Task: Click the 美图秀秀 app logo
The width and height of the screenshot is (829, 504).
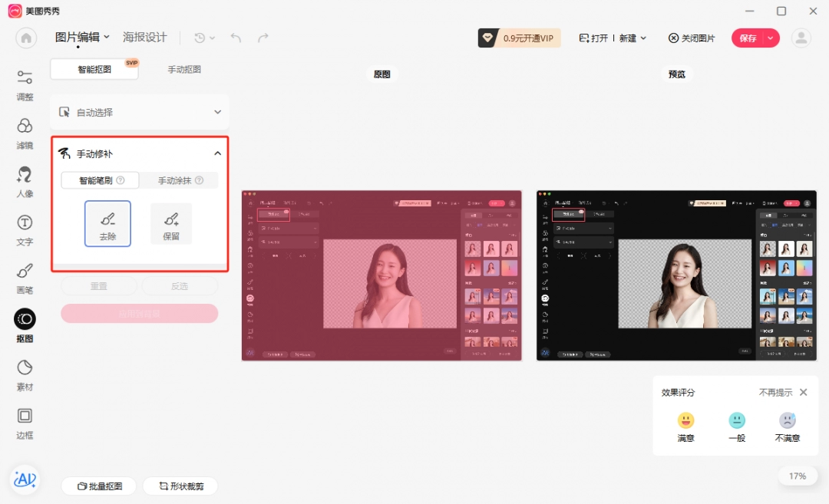Action: 15,11
